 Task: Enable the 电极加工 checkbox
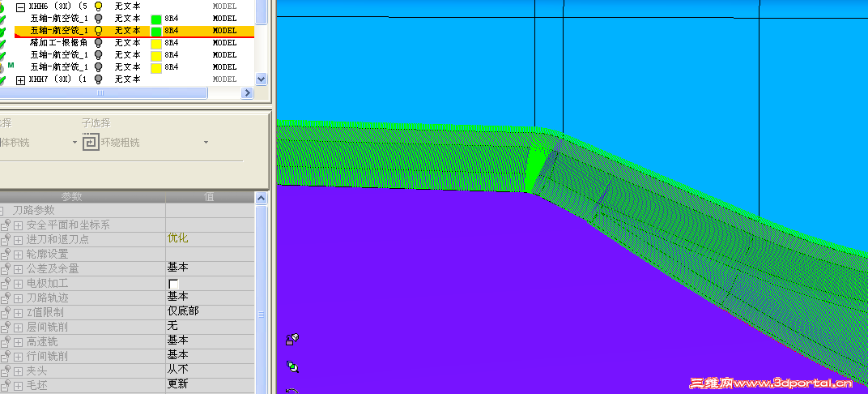pos(174,284)
